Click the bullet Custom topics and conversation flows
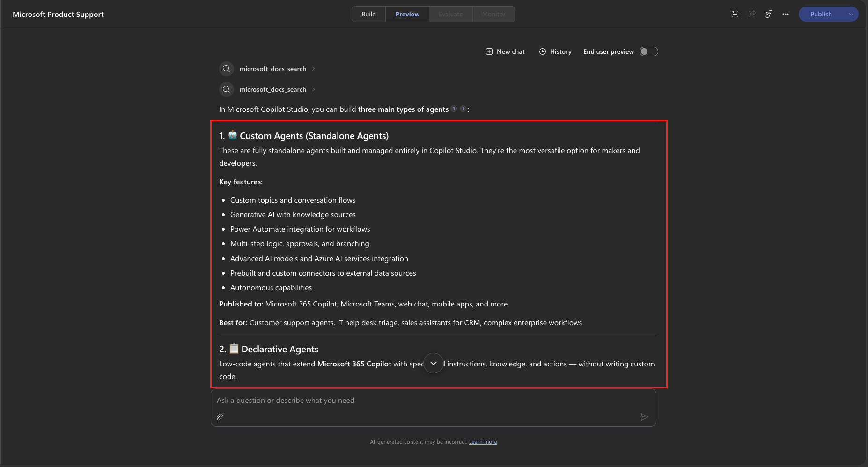The image size is (868, 467). pos(293,200)
